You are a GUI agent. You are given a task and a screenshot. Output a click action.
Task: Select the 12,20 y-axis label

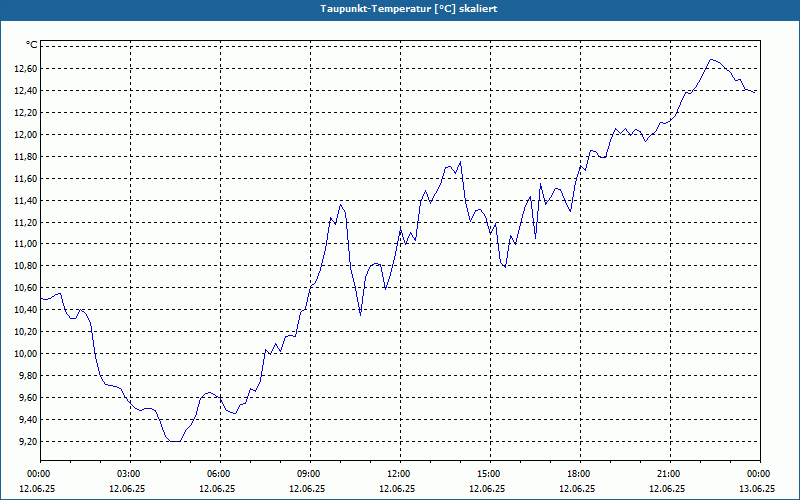click(x=28, y=112)
